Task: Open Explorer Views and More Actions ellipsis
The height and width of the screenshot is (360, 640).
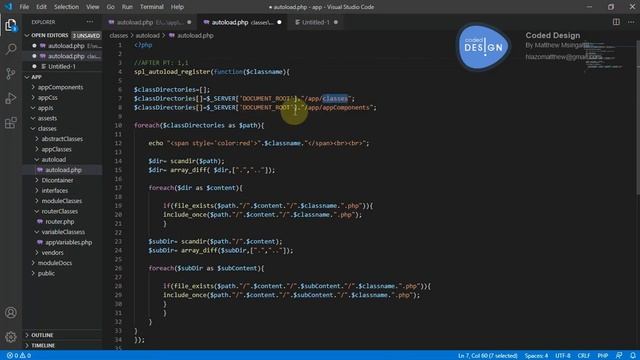Action: (x=90, y=22)
